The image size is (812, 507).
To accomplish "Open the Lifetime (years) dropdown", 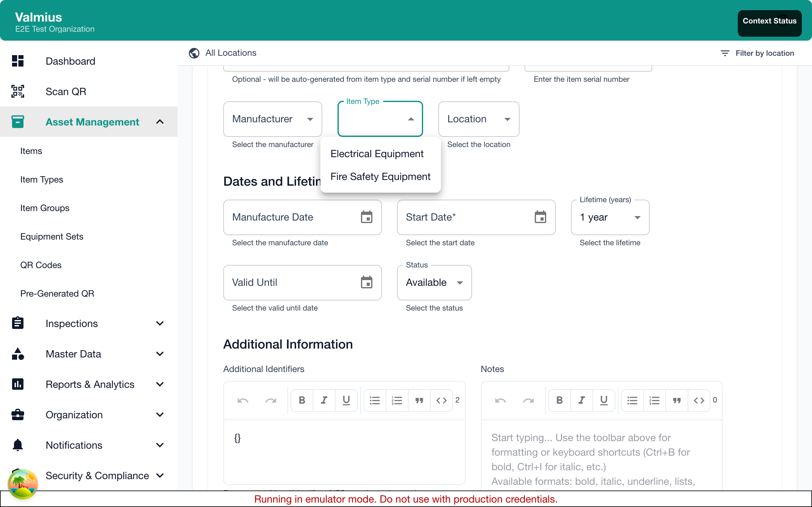I will pos(610,217).
